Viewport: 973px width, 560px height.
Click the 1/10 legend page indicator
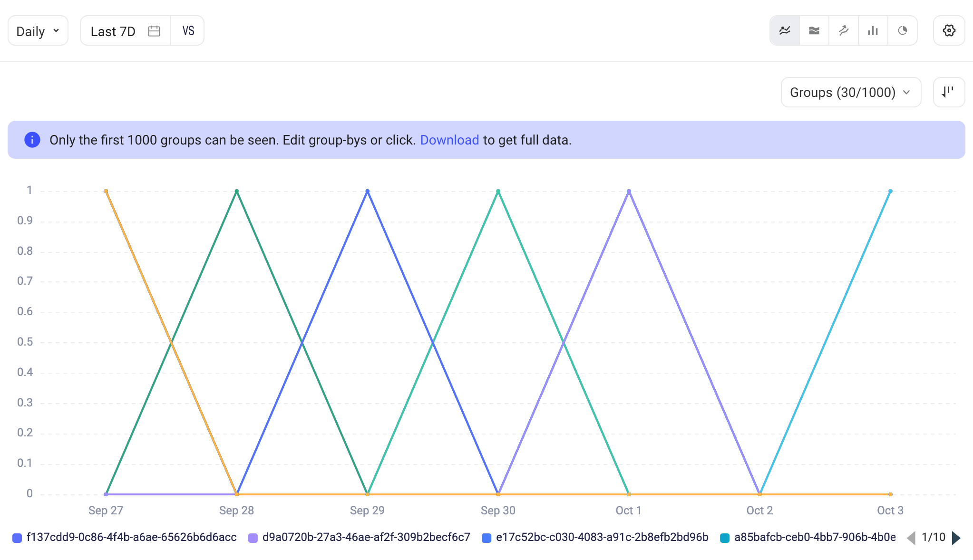tap(934, 537)
